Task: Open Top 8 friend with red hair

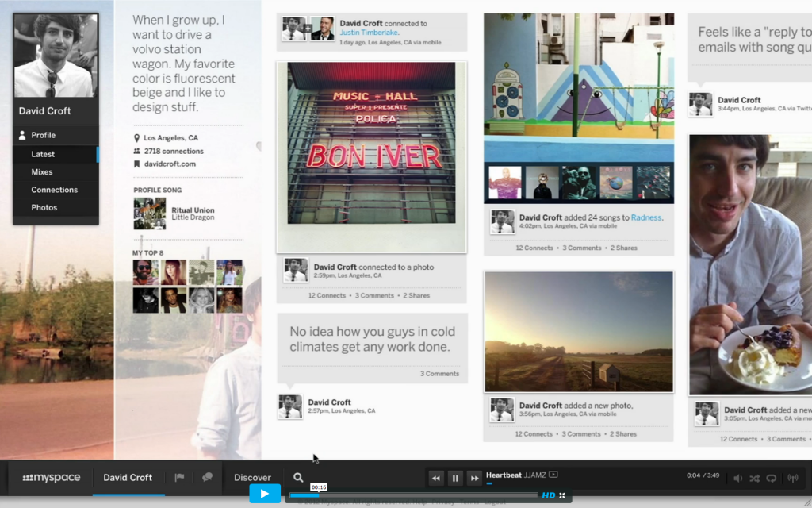Action: click(x=174, y=273)
